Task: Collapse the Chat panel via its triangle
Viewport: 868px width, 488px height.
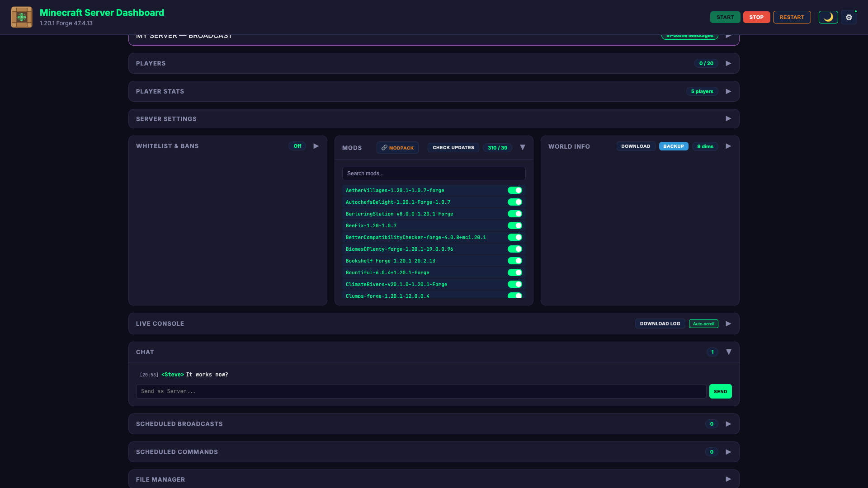Action: point(729,352)
